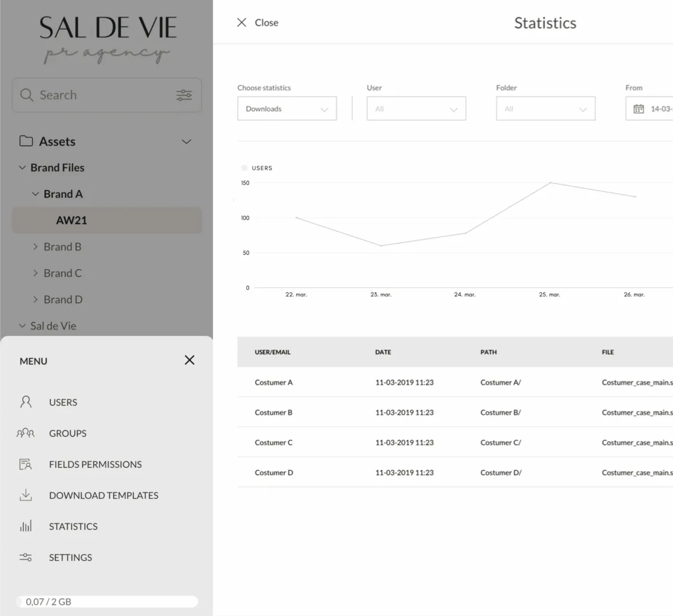Toggle the USERS chart legend series
This screenshot has height=616, width=673.
pyautogui.click(x=256, y=168)
